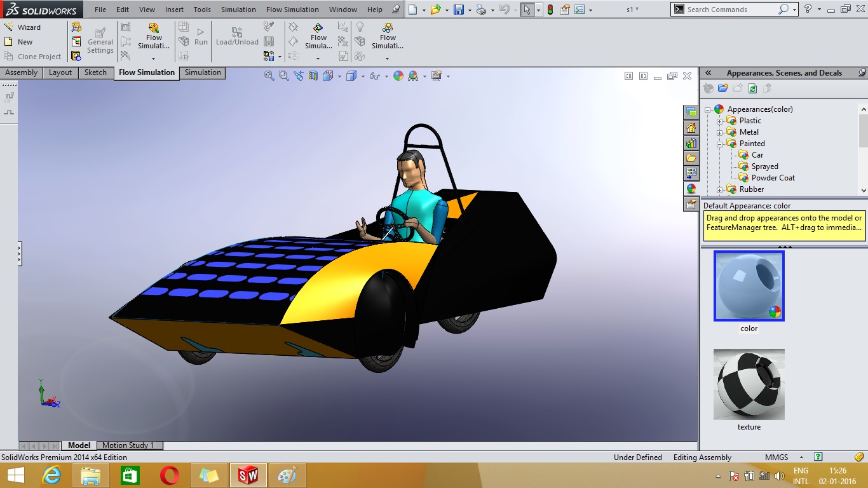This screenshot has height=488, width=868.
Task: Switch to the Sketch tab
Action: [95, 72]
